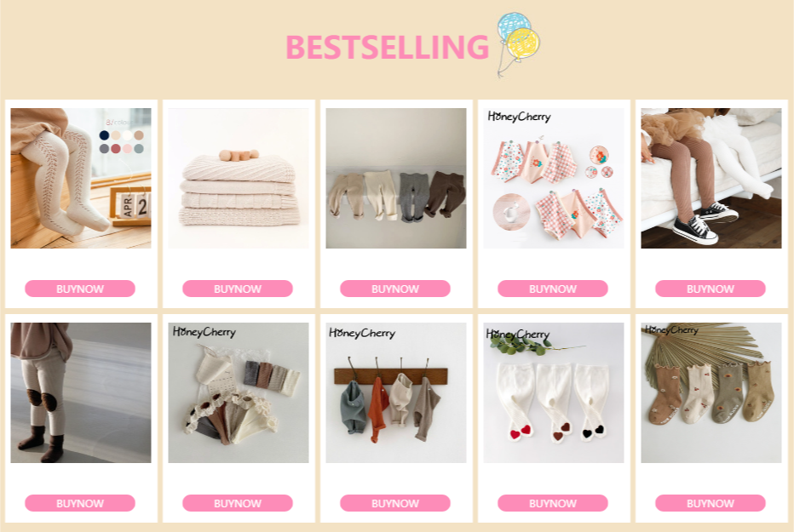Click BUYNOW under the cream knit tights
This screenshot has height=532, width=794.
click(x=80, y=289)
